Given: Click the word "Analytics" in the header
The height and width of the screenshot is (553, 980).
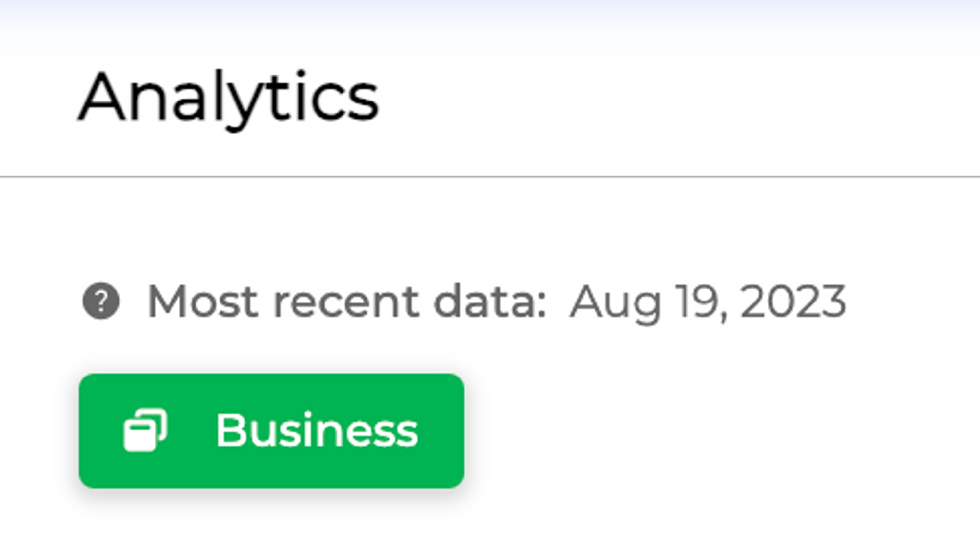Looking at the screenshot, I should tap(229, 97).
